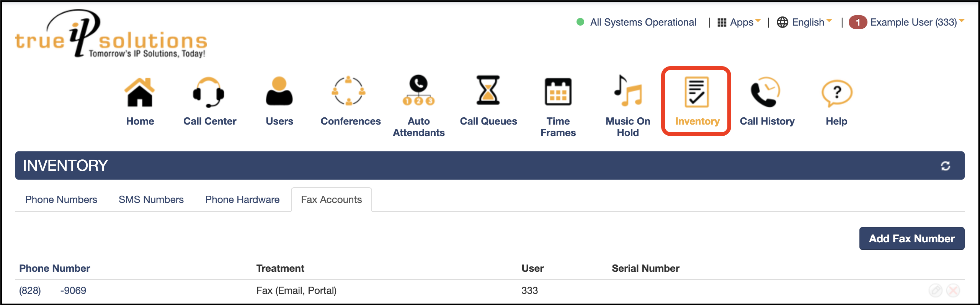Viewport: 980px width, 305px height.
Task: Open the English language dropdown
Action: pyautogui.click(x=804, y=23)
